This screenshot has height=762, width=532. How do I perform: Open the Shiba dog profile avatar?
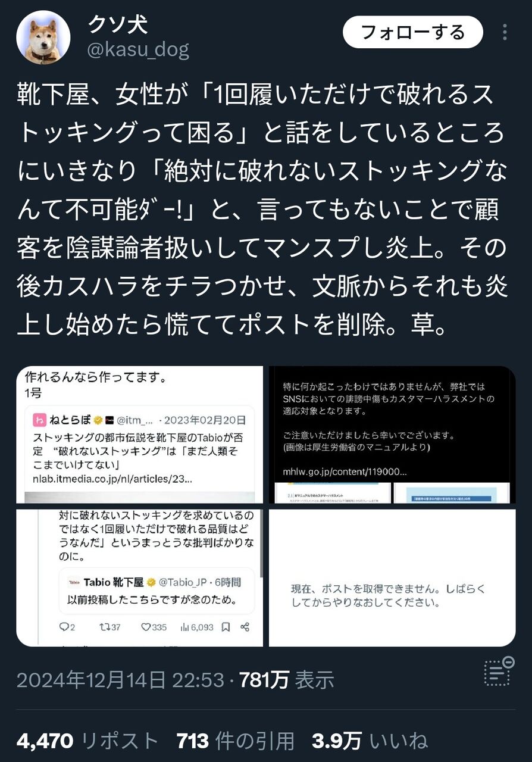pyautogui.click(x=43, y=37)
